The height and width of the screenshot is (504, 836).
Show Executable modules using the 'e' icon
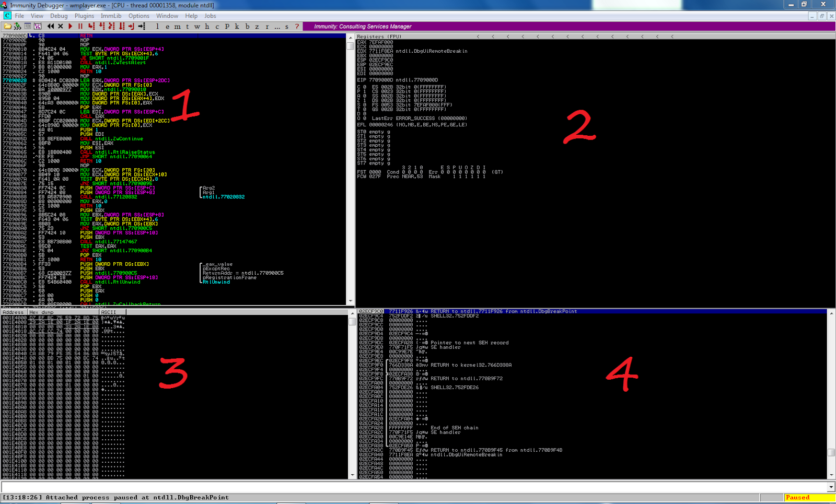167,26
